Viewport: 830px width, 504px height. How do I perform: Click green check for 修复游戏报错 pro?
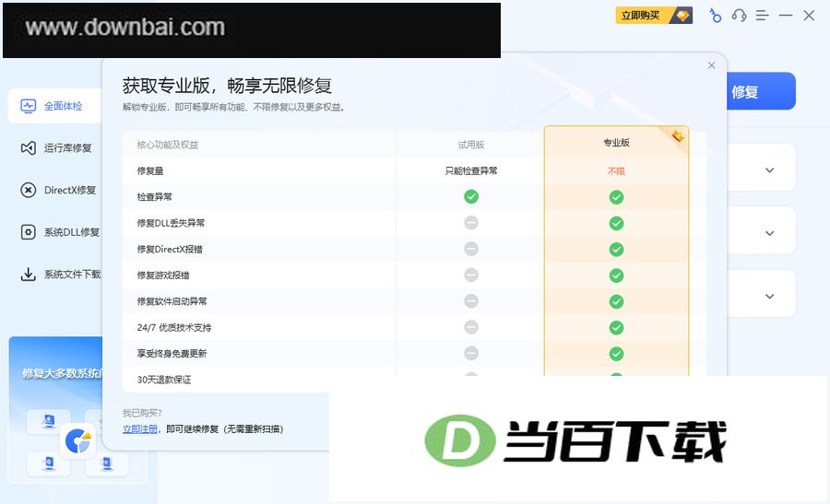[616, 275]
